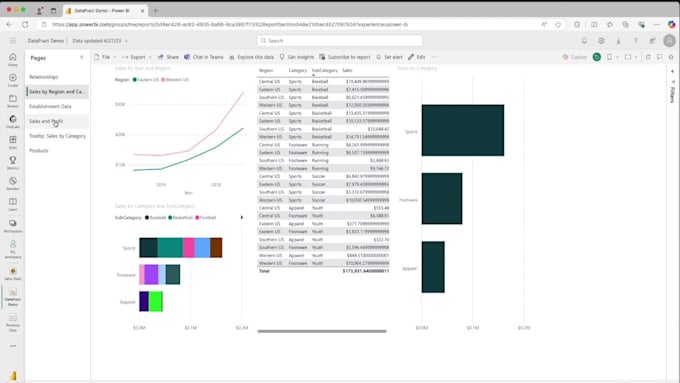The height and width of the screenshot is (383, 680).
Task: Click the table's horizontal scrollbar
Action: point(322,331)
